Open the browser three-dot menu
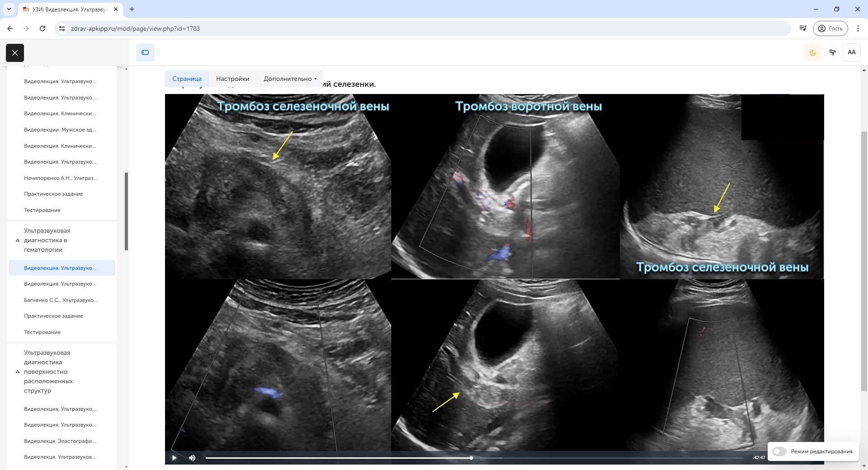 (x=858, y=28)
